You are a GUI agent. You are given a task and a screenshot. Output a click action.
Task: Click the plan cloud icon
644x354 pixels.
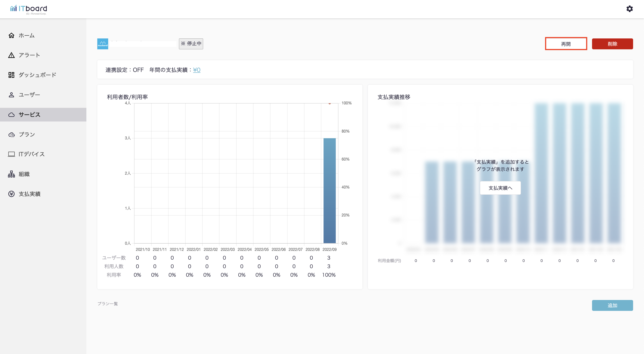(11, 135)
